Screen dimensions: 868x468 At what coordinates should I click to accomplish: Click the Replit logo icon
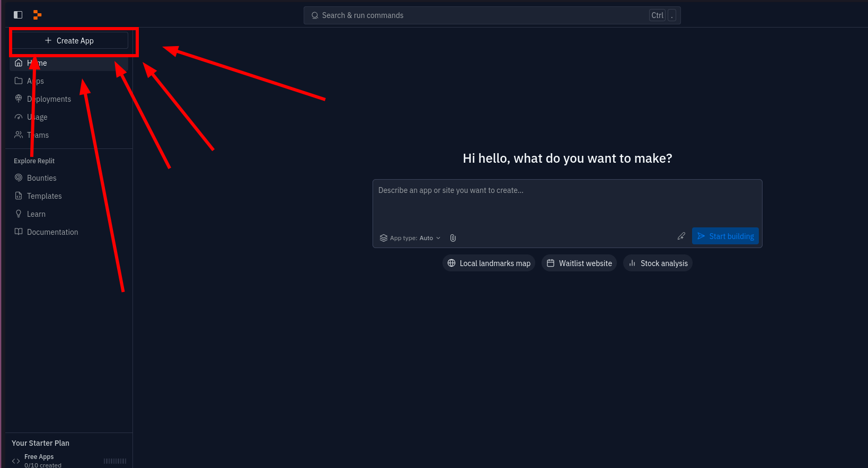pyautogui.click(x=37, y=15)
